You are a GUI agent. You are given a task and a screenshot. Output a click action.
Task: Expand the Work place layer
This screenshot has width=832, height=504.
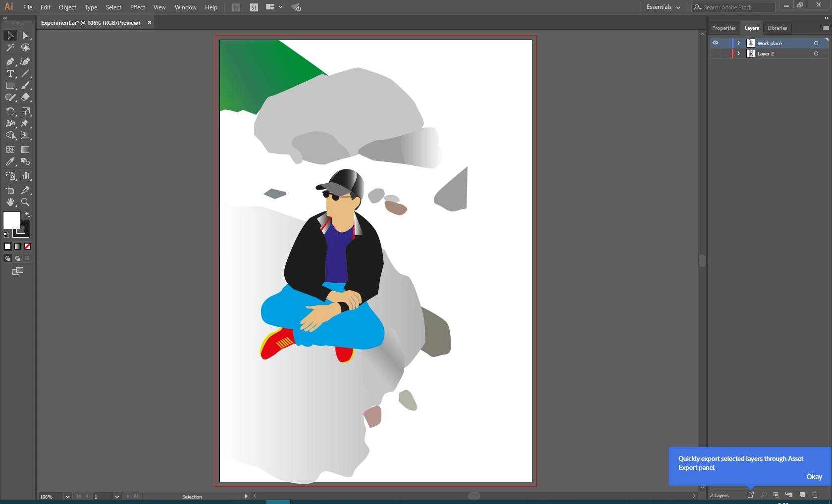click(738, 43)
